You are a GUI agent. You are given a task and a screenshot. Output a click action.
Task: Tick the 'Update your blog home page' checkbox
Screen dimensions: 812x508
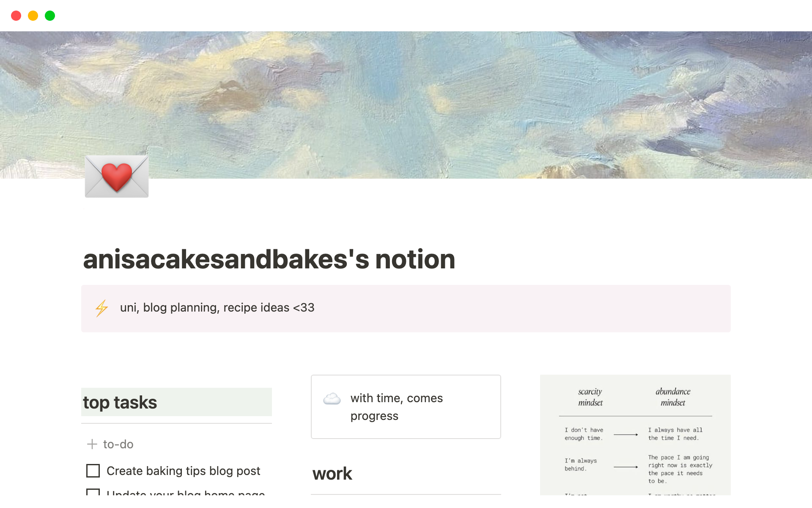93,492
